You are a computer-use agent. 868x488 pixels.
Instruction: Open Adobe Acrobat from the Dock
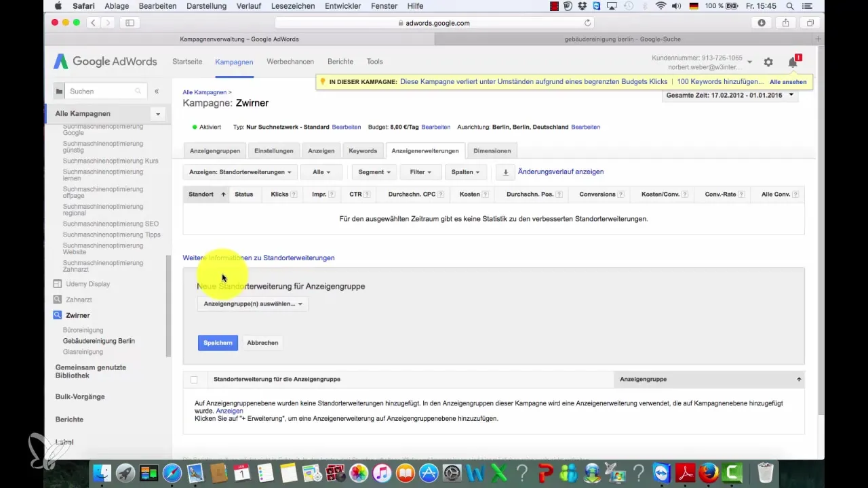coord(685,472)
